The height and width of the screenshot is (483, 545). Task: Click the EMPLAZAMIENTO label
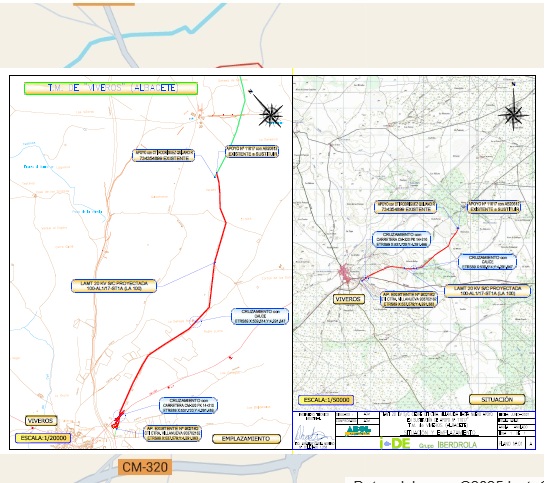click(x=246, y=439)
